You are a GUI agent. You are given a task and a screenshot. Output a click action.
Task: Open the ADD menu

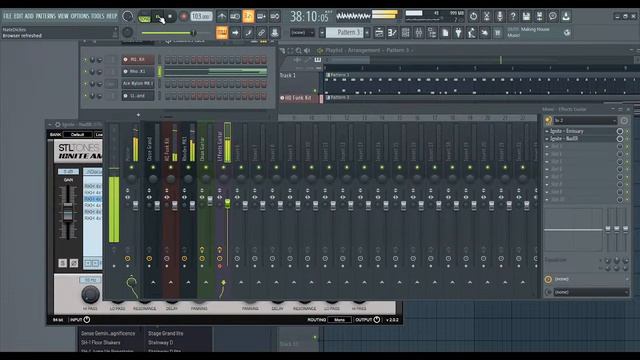(29, 16)
